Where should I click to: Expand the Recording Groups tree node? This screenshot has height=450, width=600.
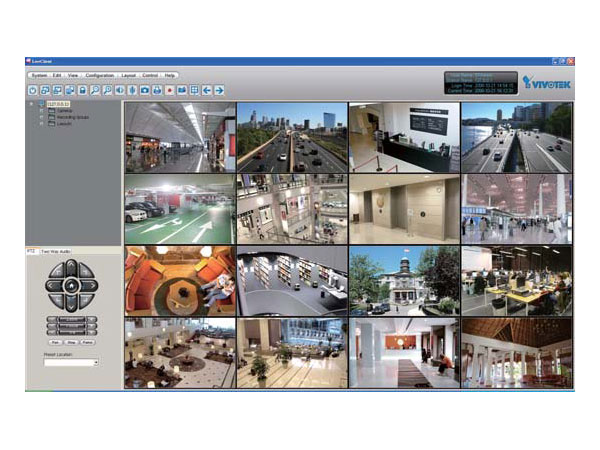point(41,117)
